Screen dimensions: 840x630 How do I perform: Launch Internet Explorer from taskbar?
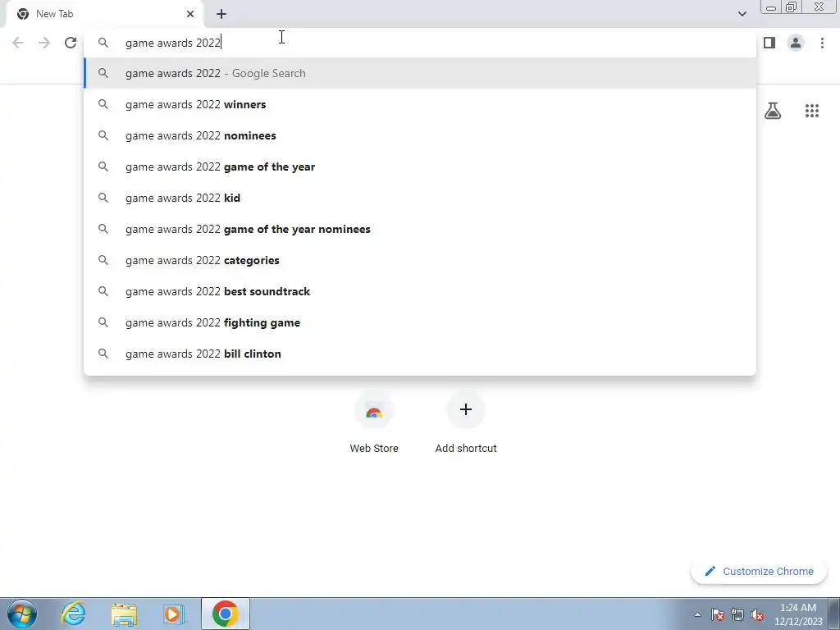tap(73, 614)
